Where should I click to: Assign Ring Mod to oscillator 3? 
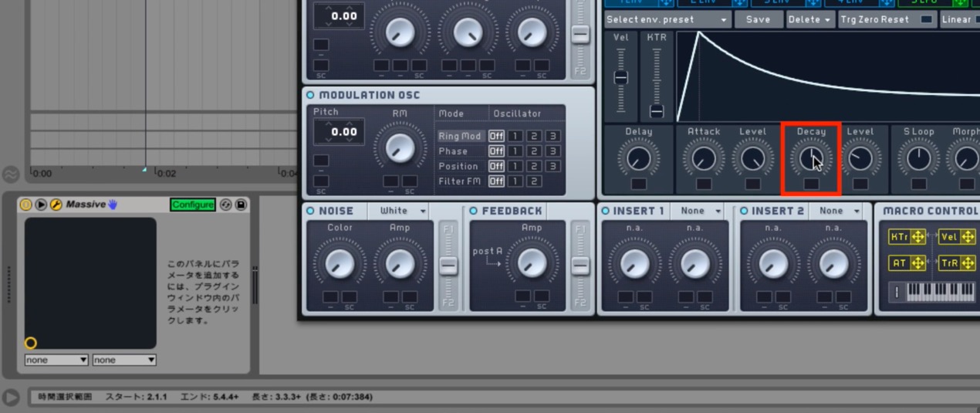coord(553,136)
